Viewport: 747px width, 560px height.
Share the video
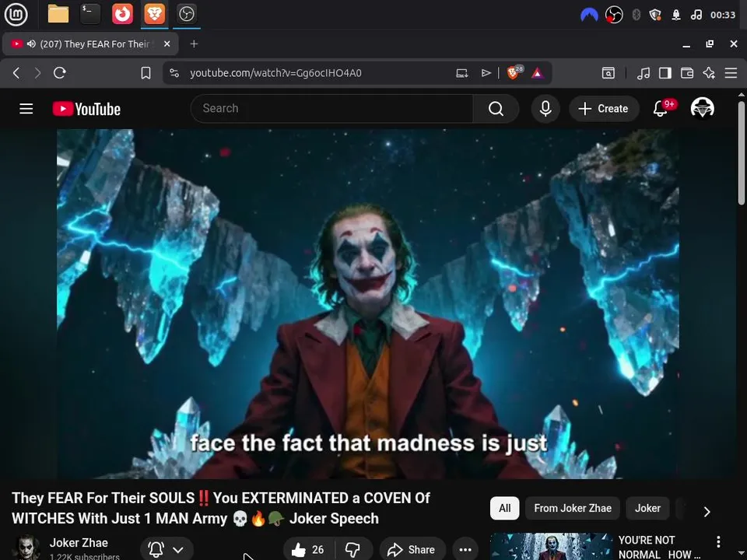click(412, 550)
